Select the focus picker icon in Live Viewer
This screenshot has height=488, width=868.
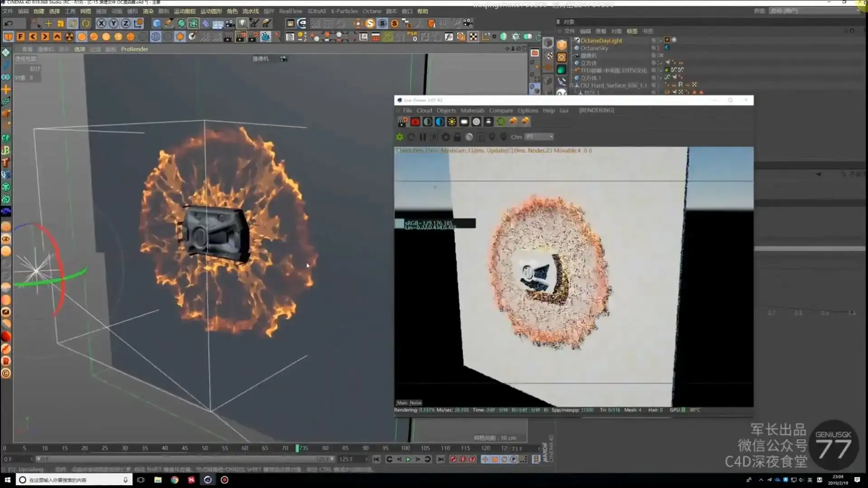[x=492, y=137]
